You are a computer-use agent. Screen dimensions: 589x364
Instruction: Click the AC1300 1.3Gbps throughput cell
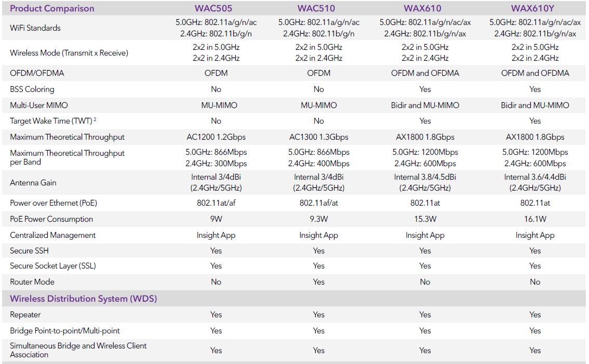coord(318,137)
